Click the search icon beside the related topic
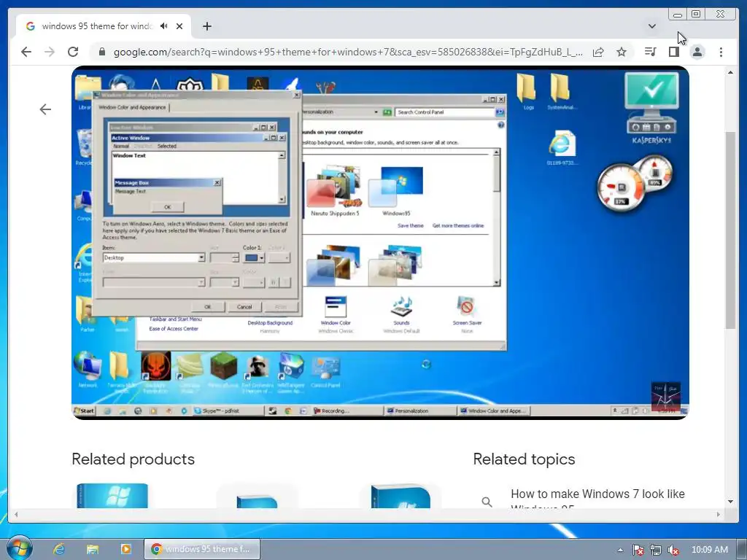The width and height of the screenshot is (747, 560). tap(487, 502)
